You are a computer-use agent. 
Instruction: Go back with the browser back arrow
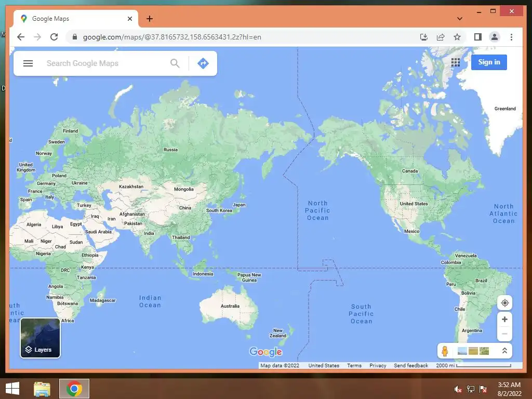(x=21, y=37)
